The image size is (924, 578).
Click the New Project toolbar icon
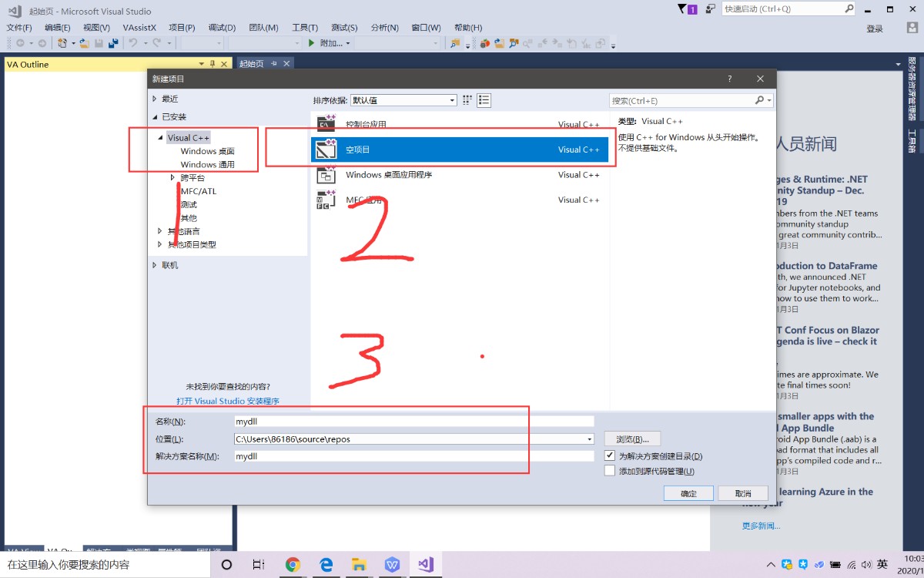tap(62, 43)
